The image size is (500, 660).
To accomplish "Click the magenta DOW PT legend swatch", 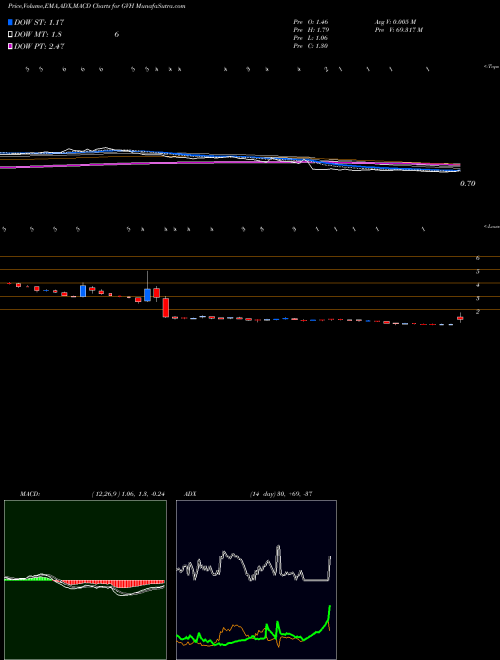I will tap(10, 47).
